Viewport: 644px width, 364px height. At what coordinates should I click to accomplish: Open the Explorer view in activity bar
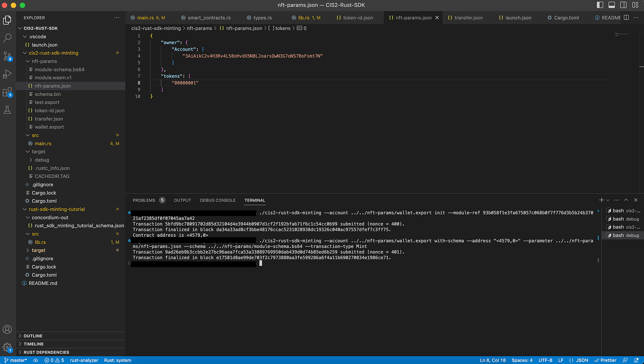7,20
